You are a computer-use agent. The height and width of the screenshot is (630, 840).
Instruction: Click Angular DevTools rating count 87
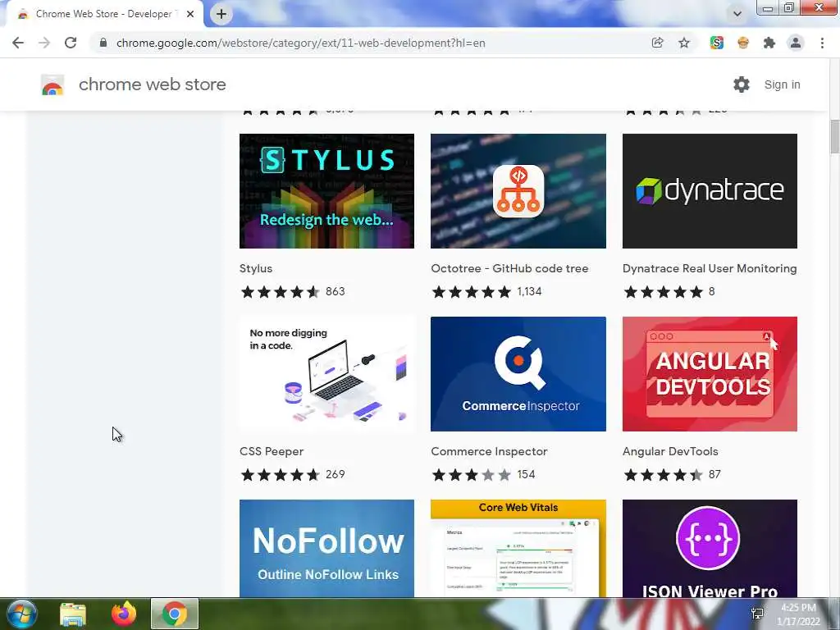click(714, 474)
